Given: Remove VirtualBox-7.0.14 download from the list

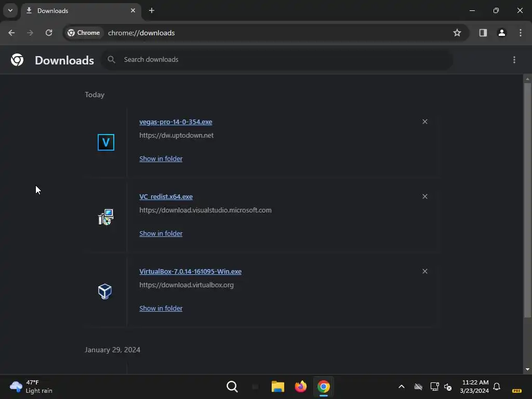Looking at the screenshot, I should tap(425, 271).
